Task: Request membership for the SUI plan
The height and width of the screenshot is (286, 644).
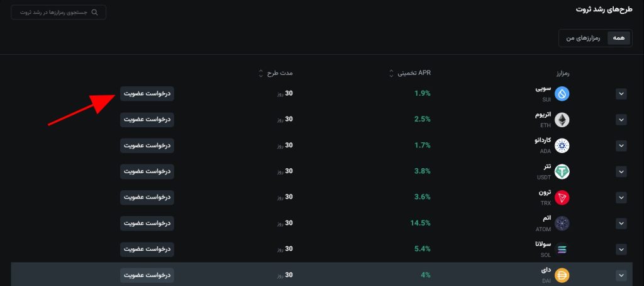Action: [147, 93]
